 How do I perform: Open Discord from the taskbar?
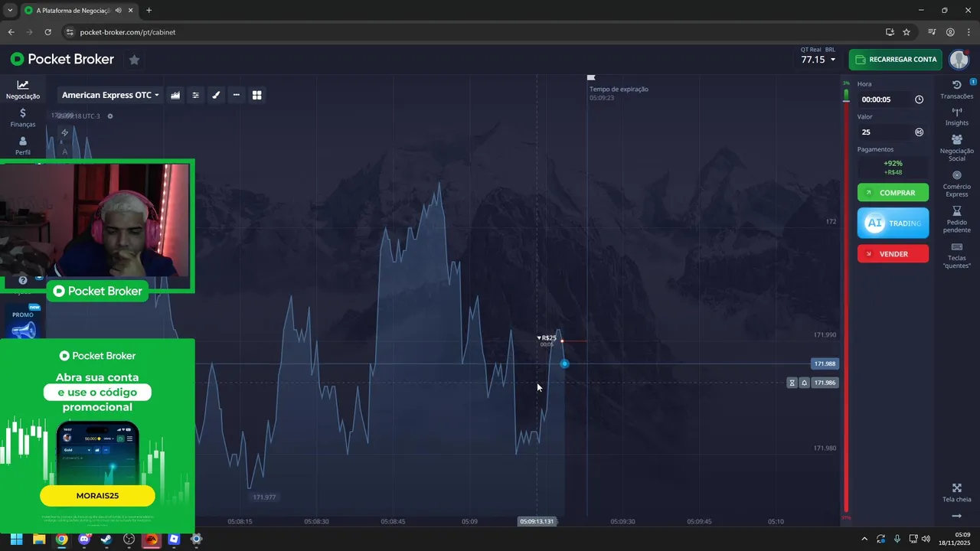[x=84, y=539]
